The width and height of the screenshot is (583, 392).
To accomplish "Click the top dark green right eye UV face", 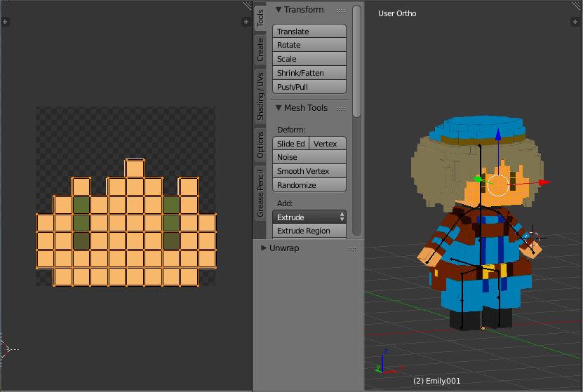I will click(171, 205).
